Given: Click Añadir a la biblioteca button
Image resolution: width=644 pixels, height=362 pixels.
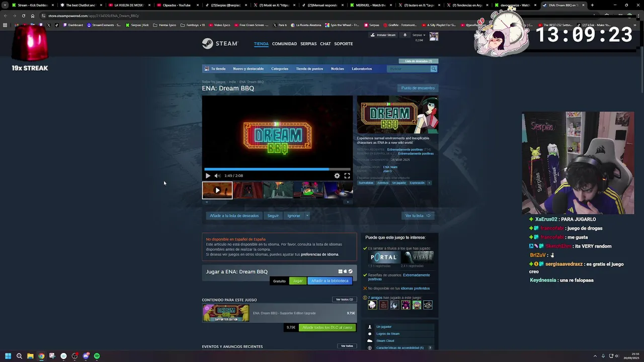Looking at the screenshot, I should point(330,281).
